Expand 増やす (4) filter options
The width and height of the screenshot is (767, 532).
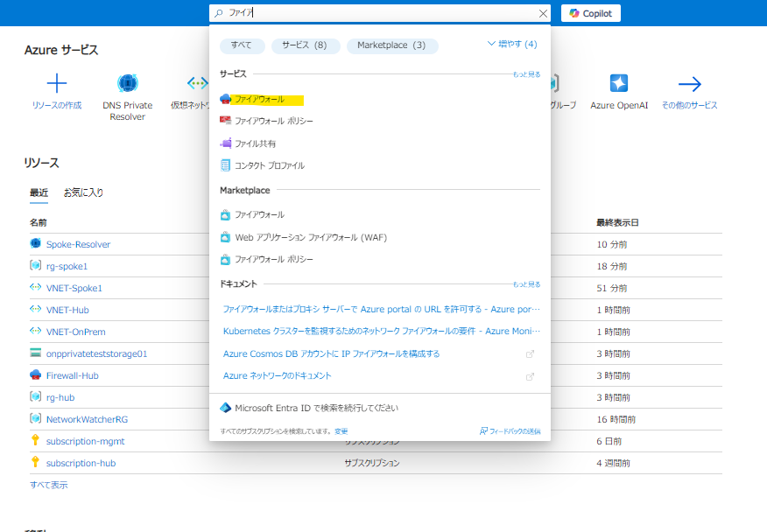click(512, 44)
